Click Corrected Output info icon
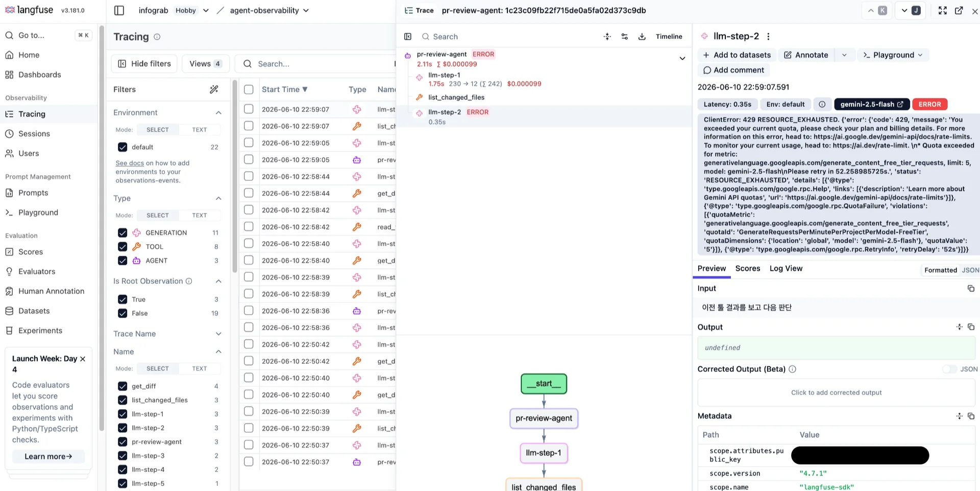Image resolution: width=980 pixels, height=491 pixels. coord(792,369)
